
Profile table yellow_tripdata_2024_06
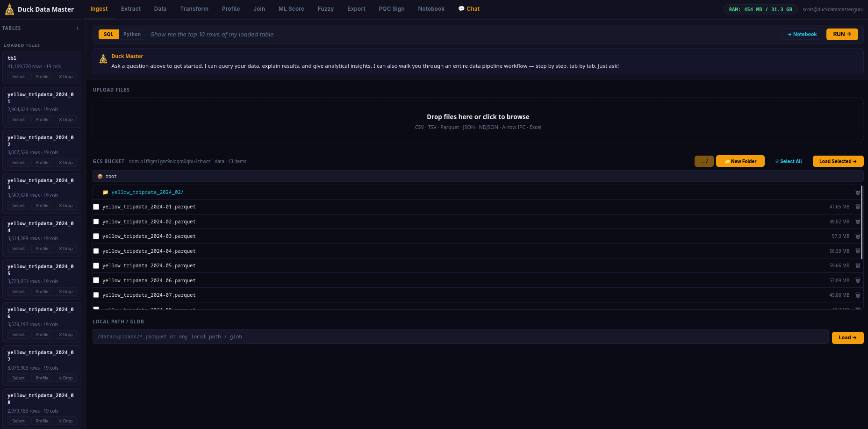42,335
